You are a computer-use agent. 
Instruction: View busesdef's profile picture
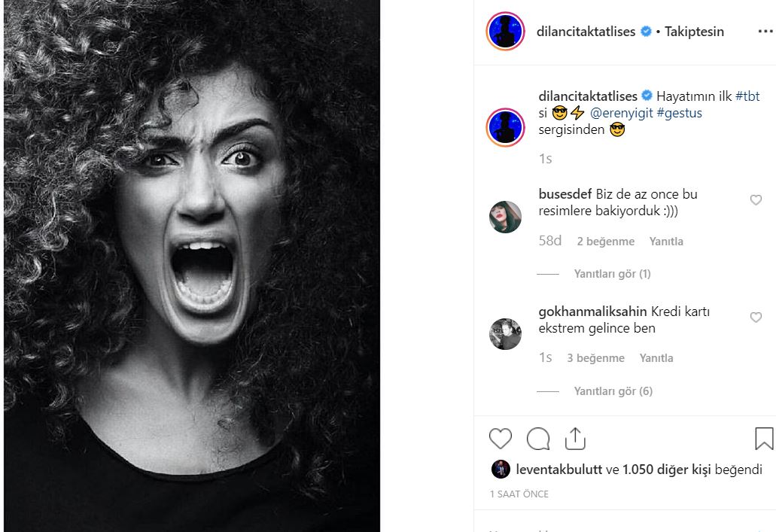506,217
